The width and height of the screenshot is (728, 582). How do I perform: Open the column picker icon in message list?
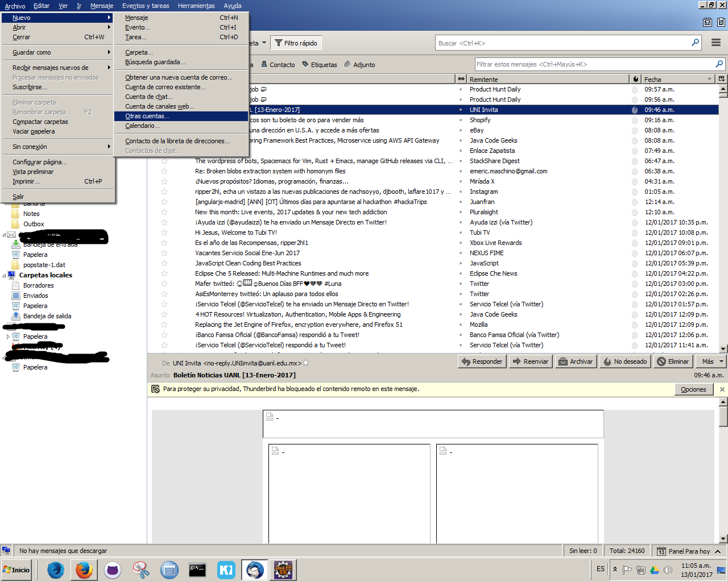722,79
